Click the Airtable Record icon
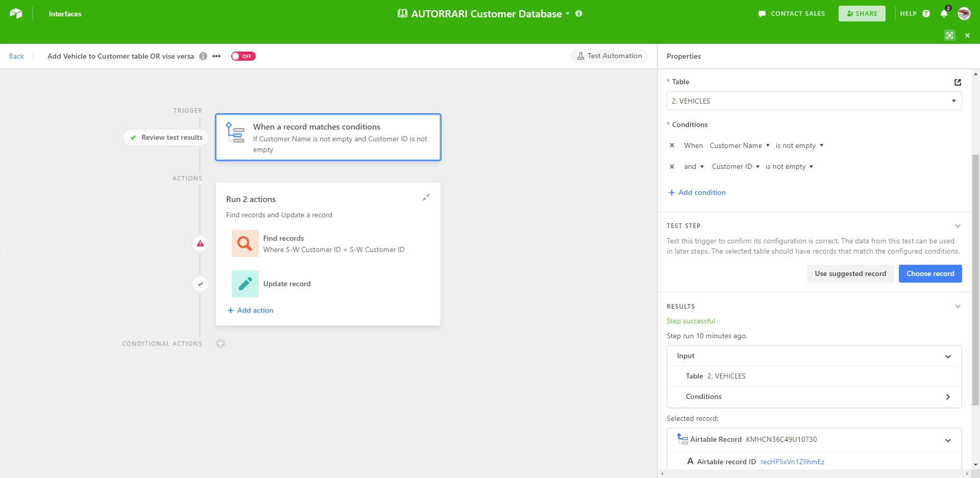The height and width of the screenshot is (478, 980). (682, 439)
